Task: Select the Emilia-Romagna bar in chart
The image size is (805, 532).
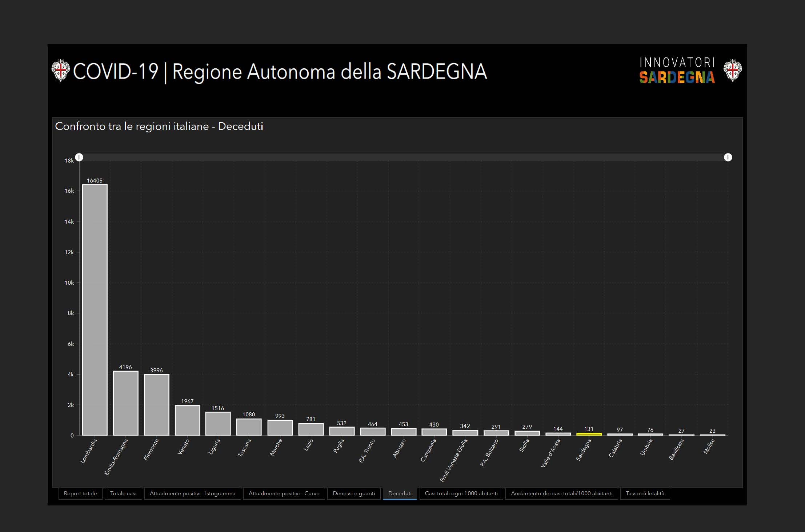Action: click(126, 403)
